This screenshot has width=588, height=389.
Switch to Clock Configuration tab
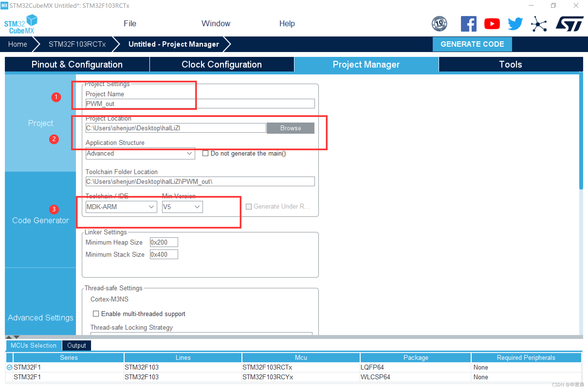221,64
